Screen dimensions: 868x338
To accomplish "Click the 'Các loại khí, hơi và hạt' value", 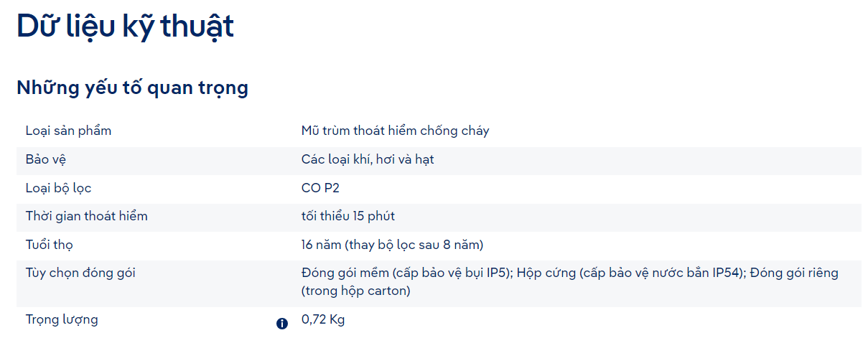I will 368,159.
